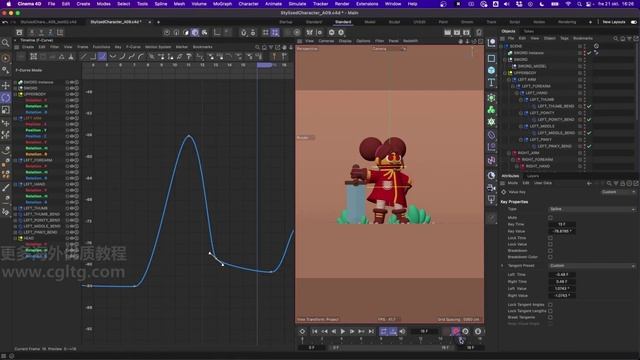
Task: Open the User Data menu in Attributes
Action: (543, 183)
